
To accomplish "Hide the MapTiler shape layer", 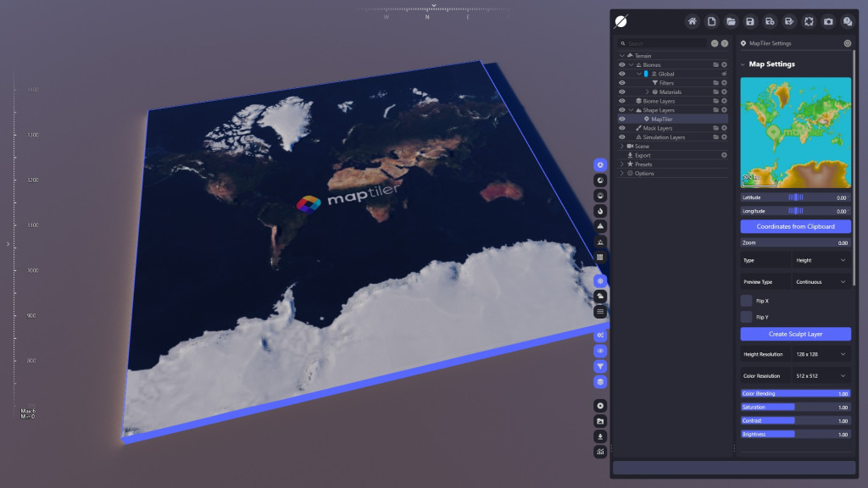I will 621,119.
